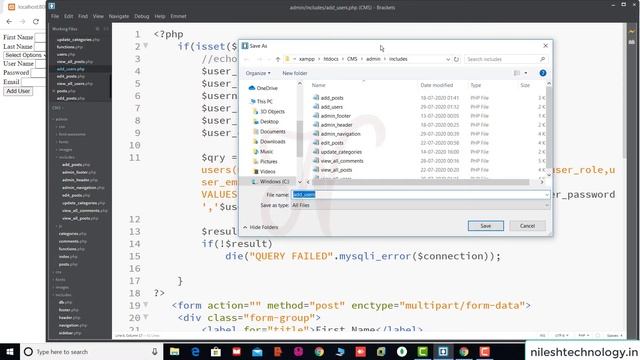This screenshot has width=640, height=360.
Task: Focus the File name field
Action: tap(420, 195)
